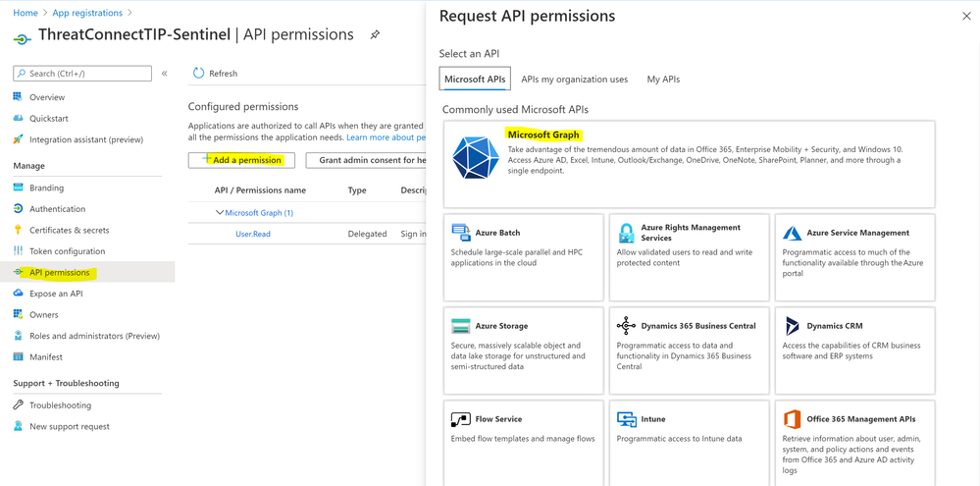This screenshot has height=486, width=980.
Task: Collapse the sidebar with double chevron
Action: tap(165, 74)
